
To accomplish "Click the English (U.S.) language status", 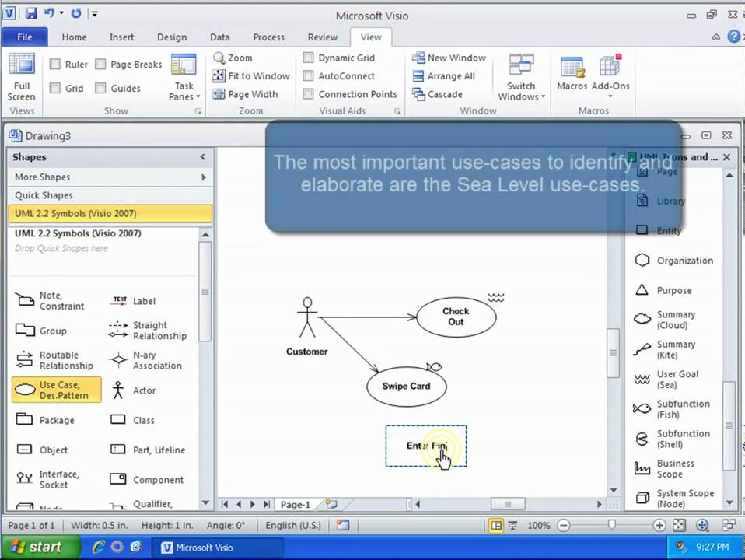I will [x=293, y=525].
